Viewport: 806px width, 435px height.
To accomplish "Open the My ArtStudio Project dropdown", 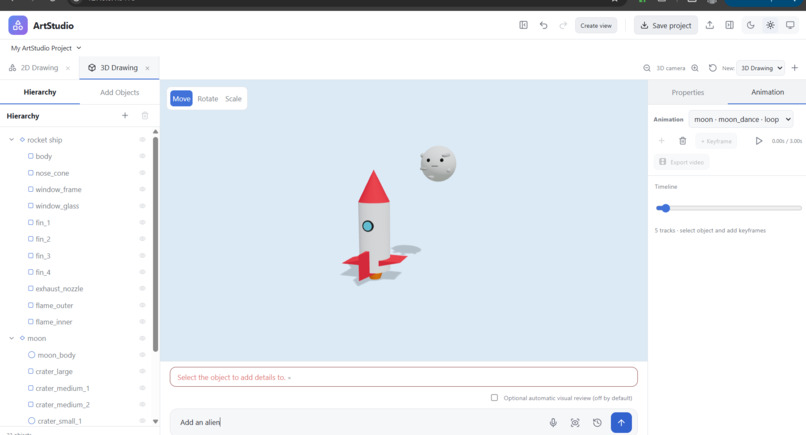I will coord(46,48).
